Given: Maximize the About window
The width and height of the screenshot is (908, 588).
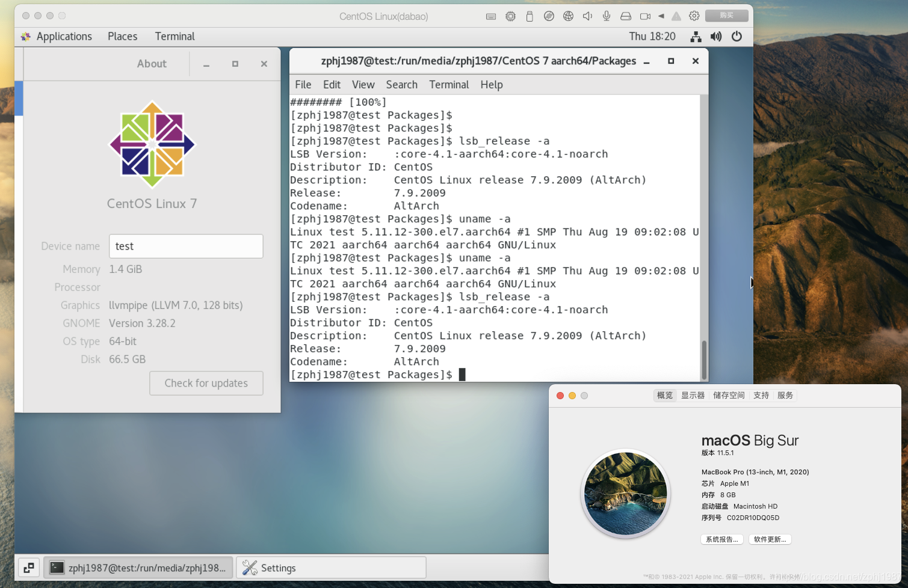Looking at the screenshot, I should 235,64.
